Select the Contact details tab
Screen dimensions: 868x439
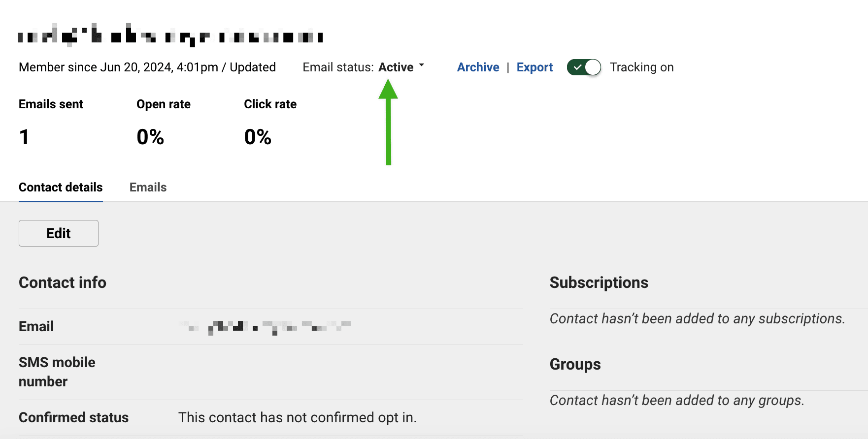click(61, 188)
